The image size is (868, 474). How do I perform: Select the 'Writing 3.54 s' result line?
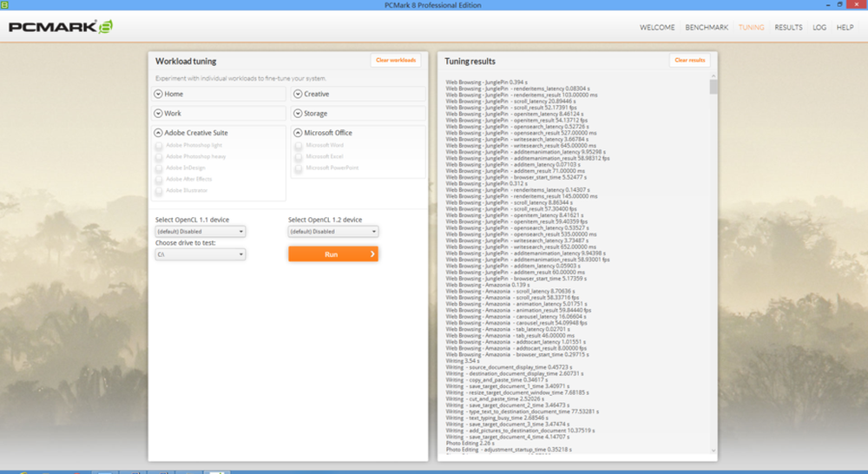click(x=463, y=361)
